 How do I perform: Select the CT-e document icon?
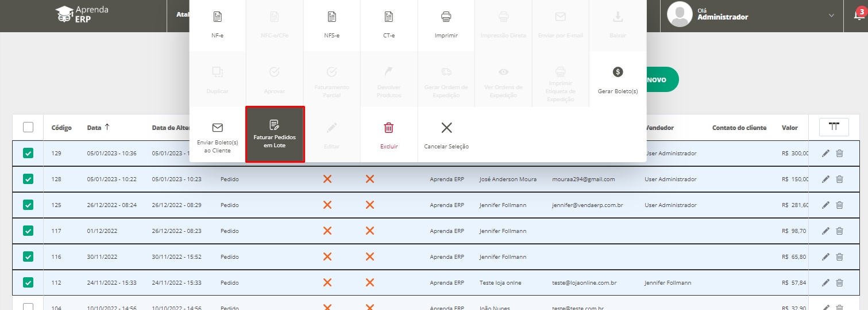click(389, 17)
